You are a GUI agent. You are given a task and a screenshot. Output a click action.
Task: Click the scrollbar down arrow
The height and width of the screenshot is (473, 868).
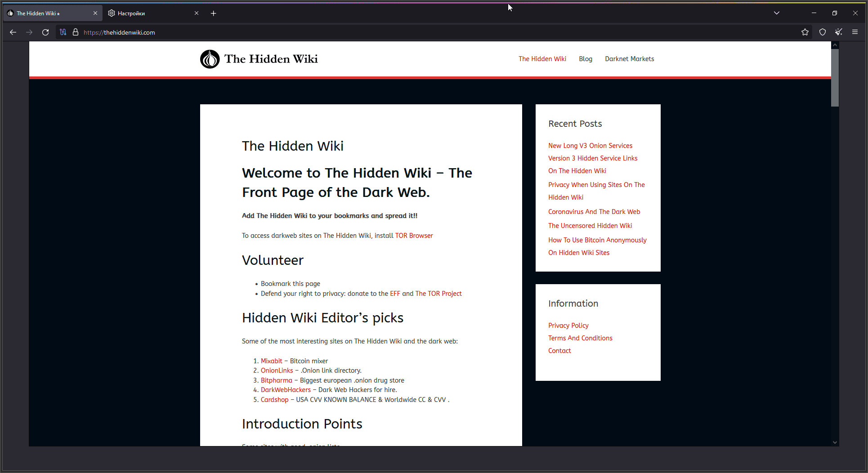click(835, 442)
